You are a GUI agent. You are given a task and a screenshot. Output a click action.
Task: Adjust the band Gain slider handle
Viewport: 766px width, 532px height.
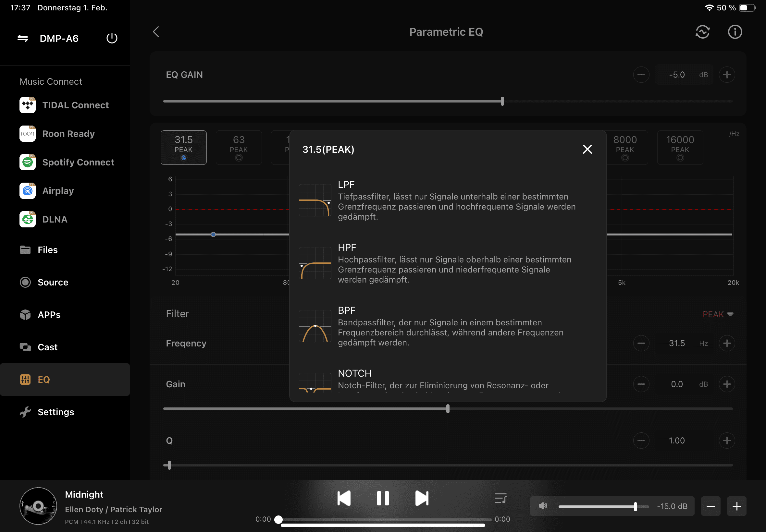448,409
